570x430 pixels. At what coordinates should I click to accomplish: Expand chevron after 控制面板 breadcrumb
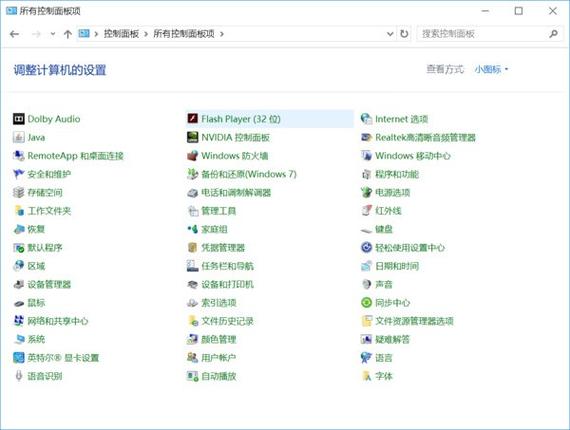click(146, 34)
